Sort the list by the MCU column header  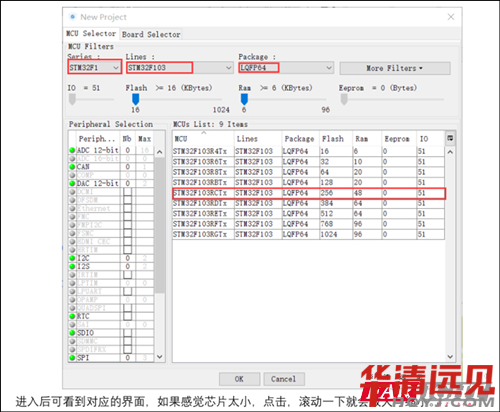coord(203,139)
